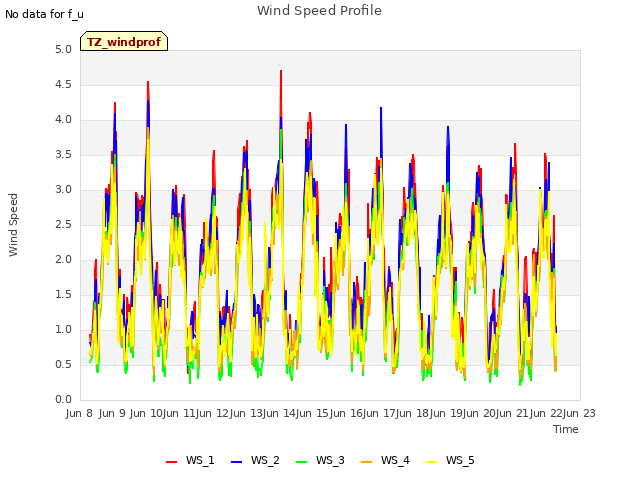Click the 0.0 y-axis tick label
Viewport: 640px width, 480px height.
tap(63, 400)
